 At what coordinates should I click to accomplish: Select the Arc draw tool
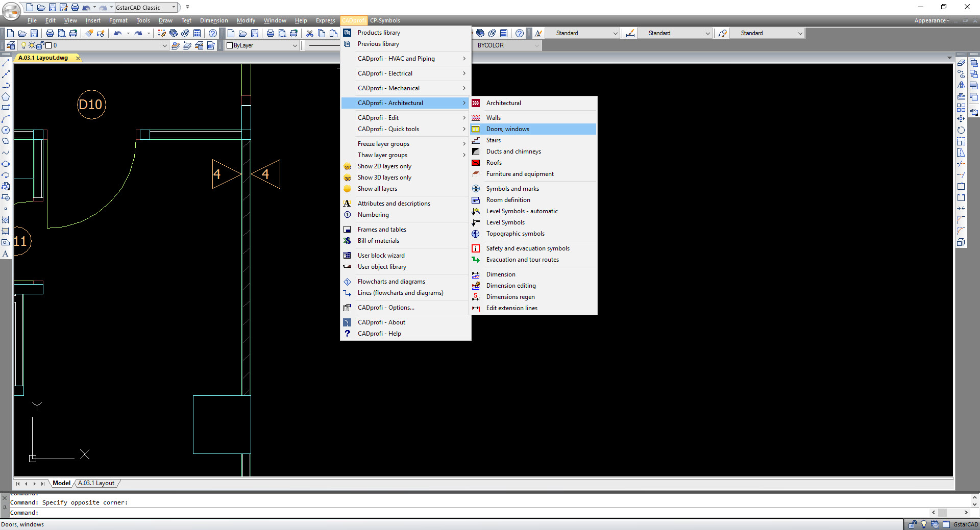[6, 119]
